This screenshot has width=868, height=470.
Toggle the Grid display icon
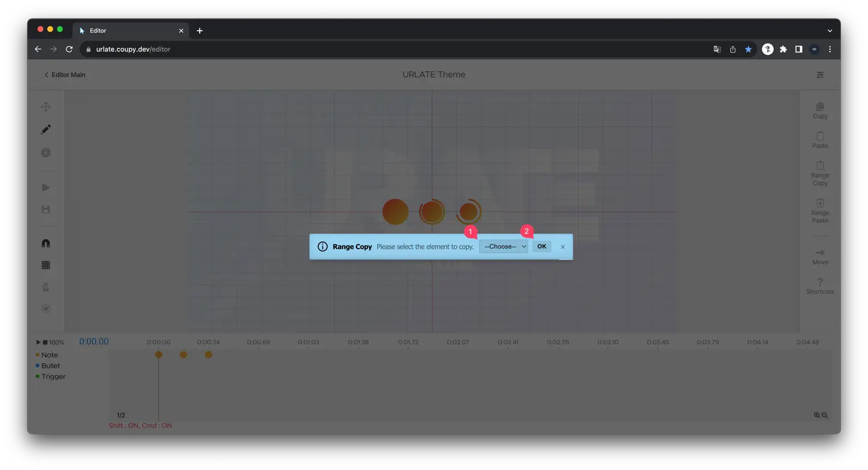tap(45, 264)
